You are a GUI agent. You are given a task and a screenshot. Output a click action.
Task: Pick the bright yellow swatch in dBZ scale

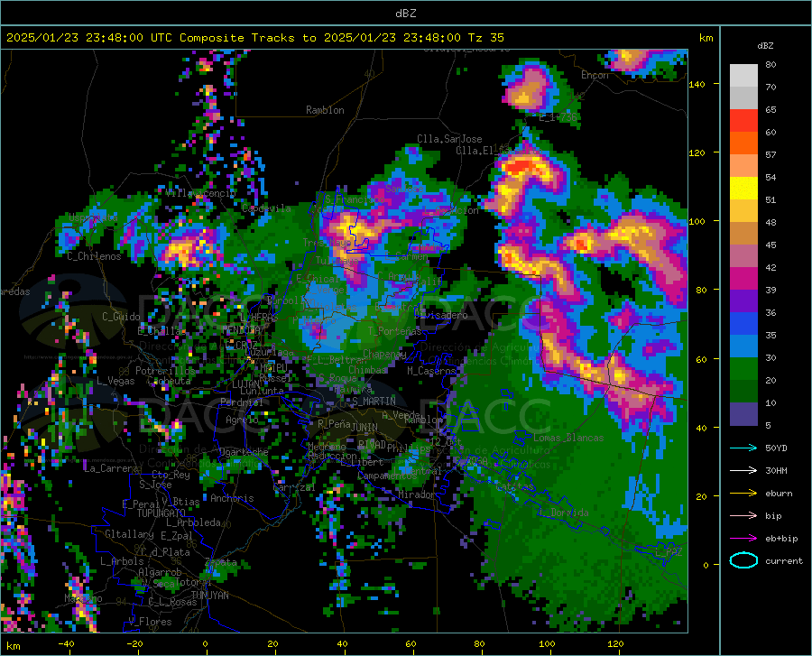[743, 189]
